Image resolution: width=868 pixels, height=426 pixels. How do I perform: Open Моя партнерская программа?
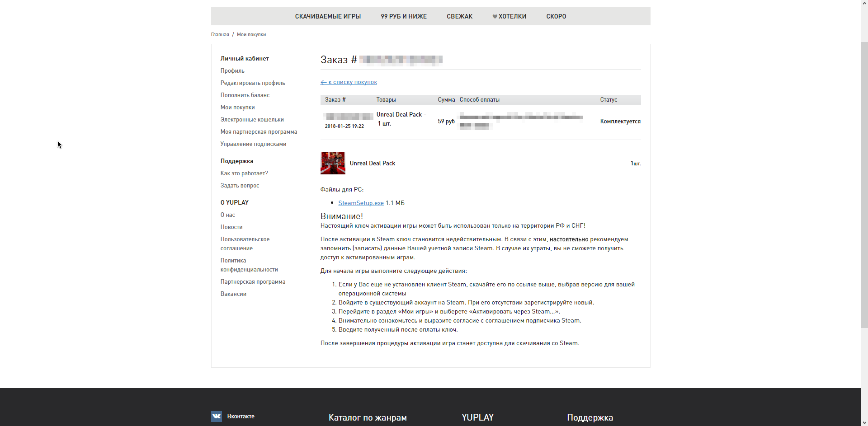coord(259,131)
